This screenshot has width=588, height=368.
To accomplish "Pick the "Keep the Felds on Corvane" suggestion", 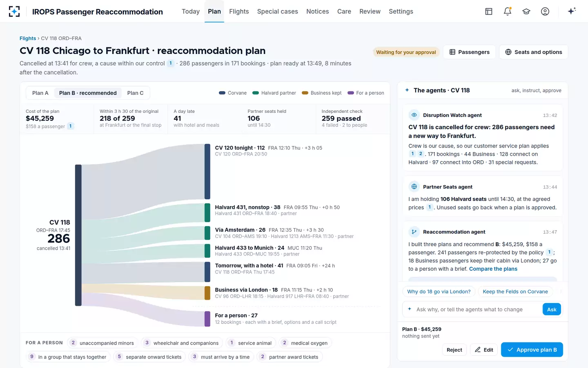I will pyautogui.click(x=515, y=292).
